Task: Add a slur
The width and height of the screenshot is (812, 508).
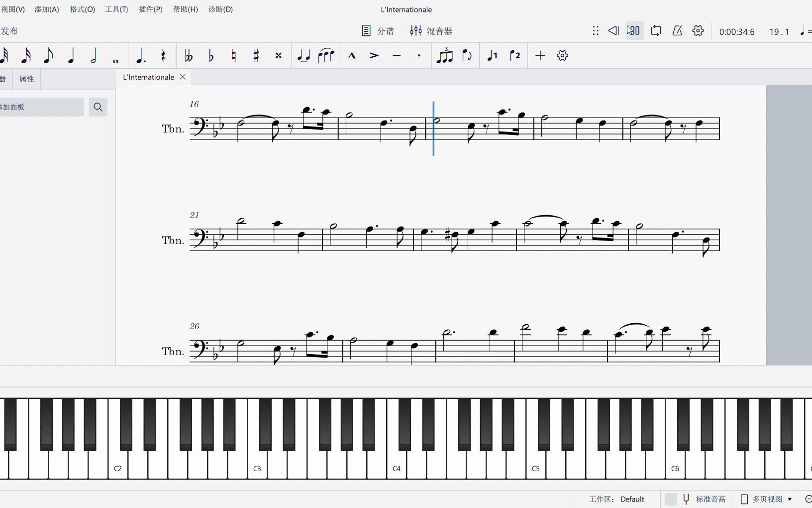Action: pos(326,55)
